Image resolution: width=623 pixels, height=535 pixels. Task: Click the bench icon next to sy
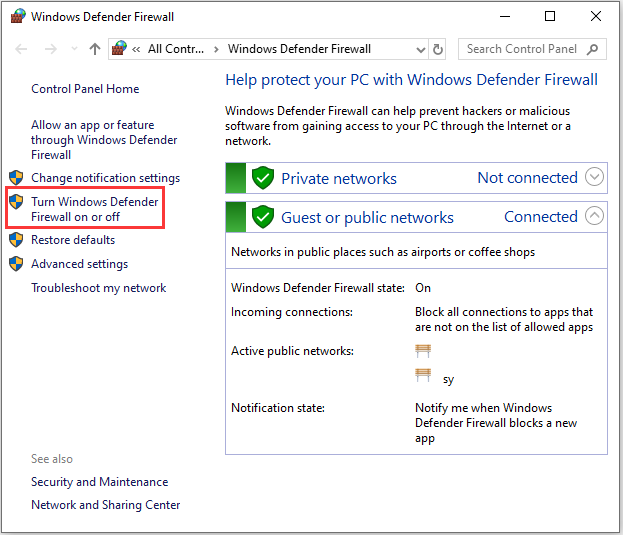point(423,375)
